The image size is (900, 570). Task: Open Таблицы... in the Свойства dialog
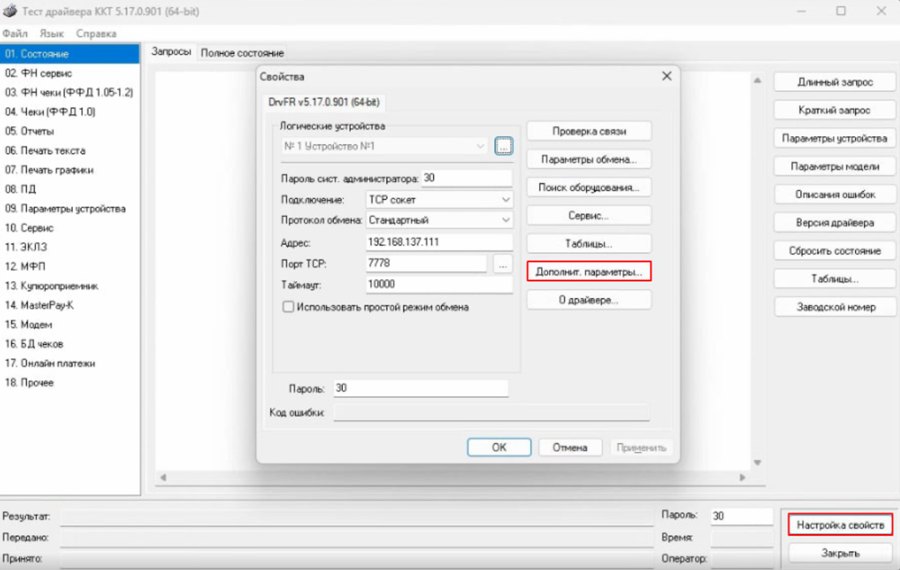[x=589, y=243]
